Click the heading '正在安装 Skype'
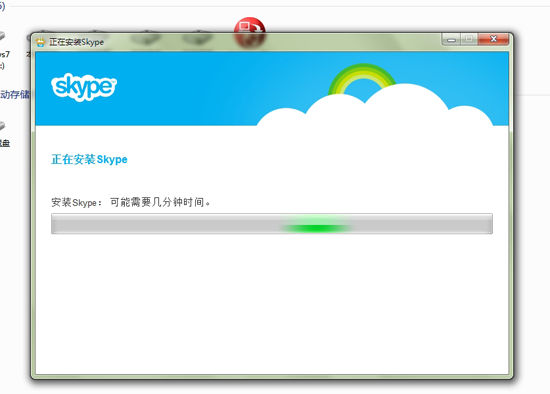 (x=89, y=159)
